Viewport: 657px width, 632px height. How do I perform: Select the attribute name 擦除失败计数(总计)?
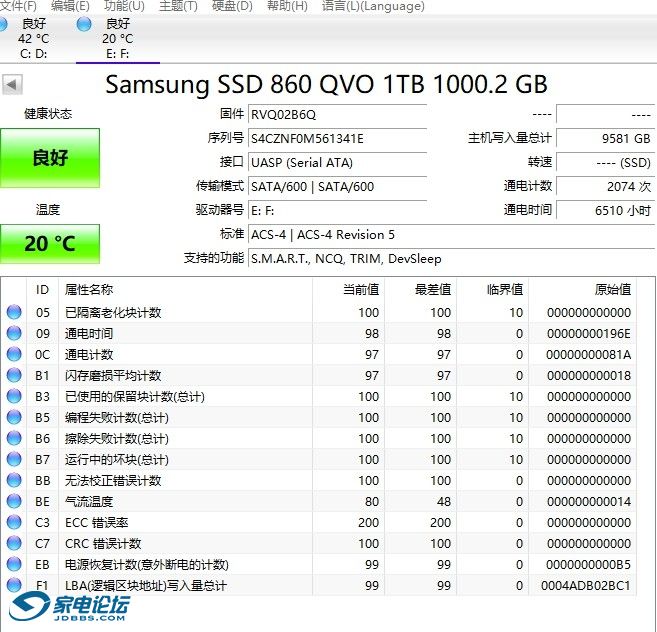[x=116, y=438]
